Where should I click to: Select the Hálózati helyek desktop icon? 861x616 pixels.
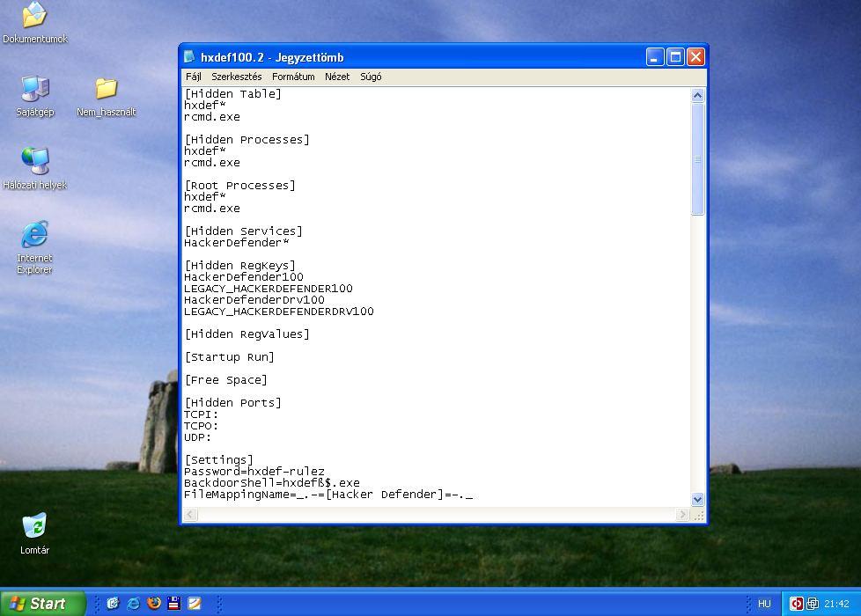point(35,161)
